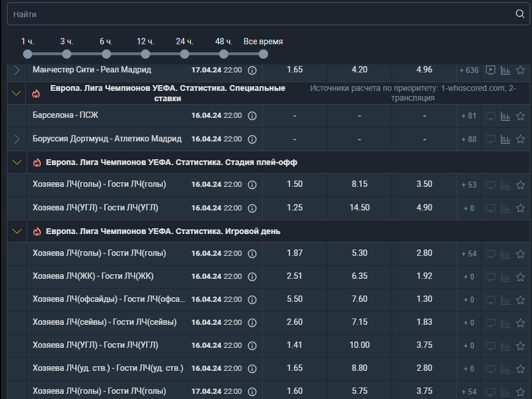Open info icon for Хозяева ЛЧ(уд. ств.) row
This screenshot has height=399, width=532.
[x=252, y=369]
